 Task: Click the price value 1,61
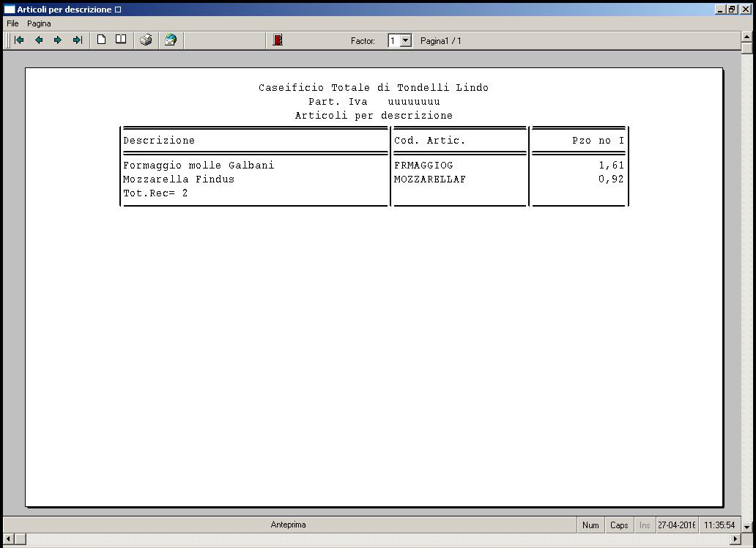pos(612,166)
